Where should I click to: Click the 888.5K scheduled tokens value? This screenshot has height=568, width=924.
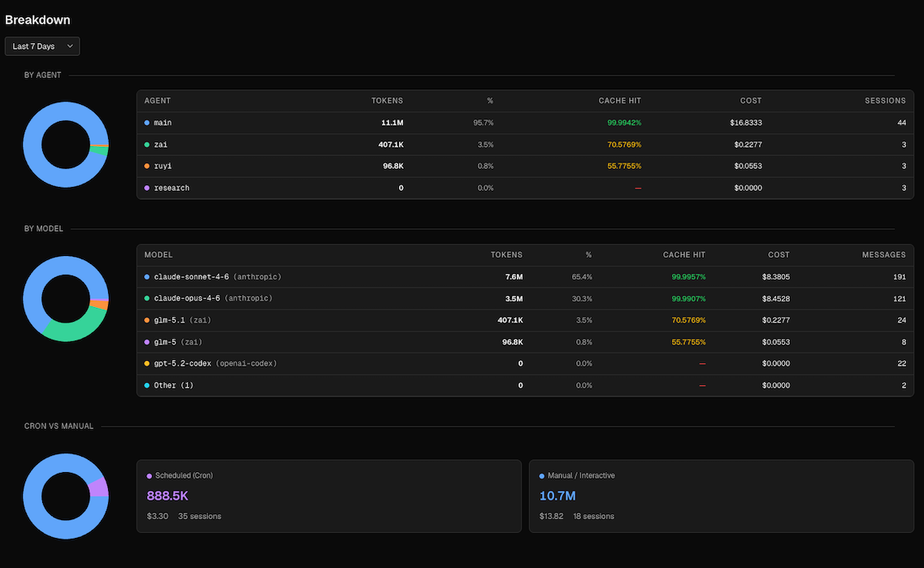[x=167, y=496]
